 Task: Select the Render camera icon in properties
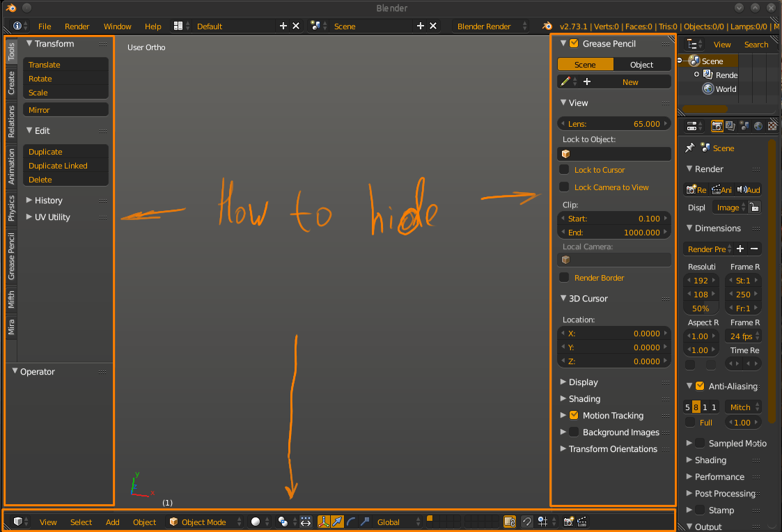(717, 125)
